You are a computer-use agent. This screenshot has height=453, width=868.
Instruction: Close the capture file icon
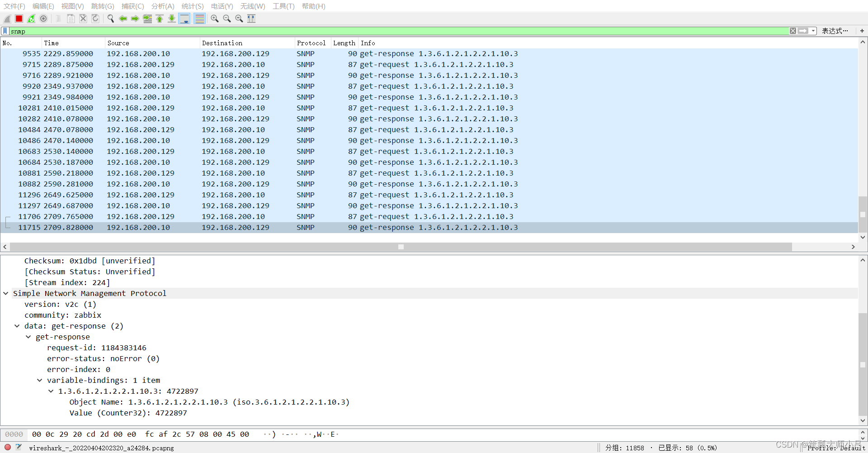pyautogui.click(x=83, y=19)
